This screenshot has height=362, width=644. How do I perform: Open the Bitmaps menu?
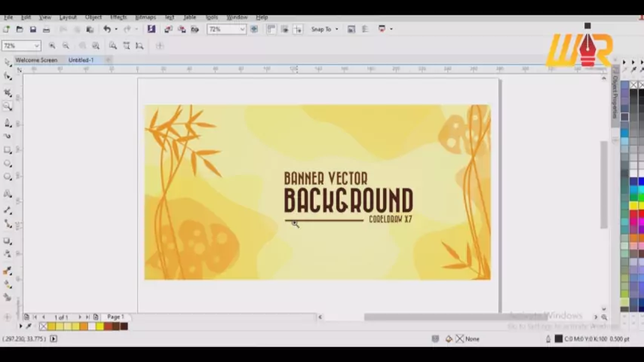tap(145, 17)
